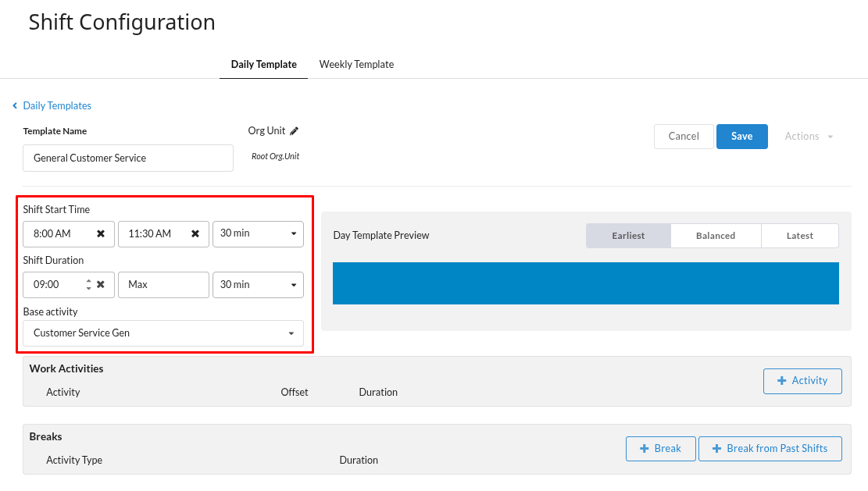Screen dimensions: 868x491
Task: Select the Earliest preview option
Action: pyautogui.click(x=628, y=236)
